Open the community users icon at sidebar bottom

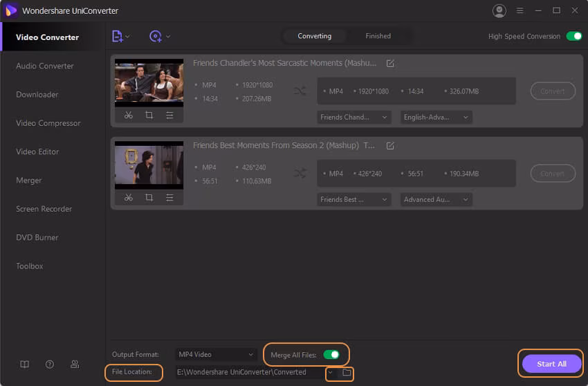pyautogui.click(x=75, y=365)
